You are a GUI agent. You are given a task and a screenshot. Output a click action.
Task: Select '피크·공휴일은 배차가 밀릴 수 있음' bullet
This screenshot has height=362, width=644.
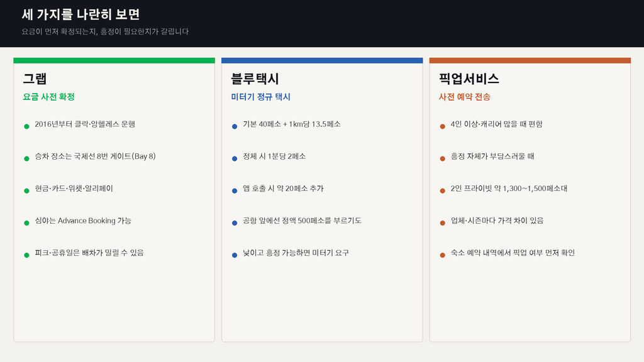click(x=89, y=253)
